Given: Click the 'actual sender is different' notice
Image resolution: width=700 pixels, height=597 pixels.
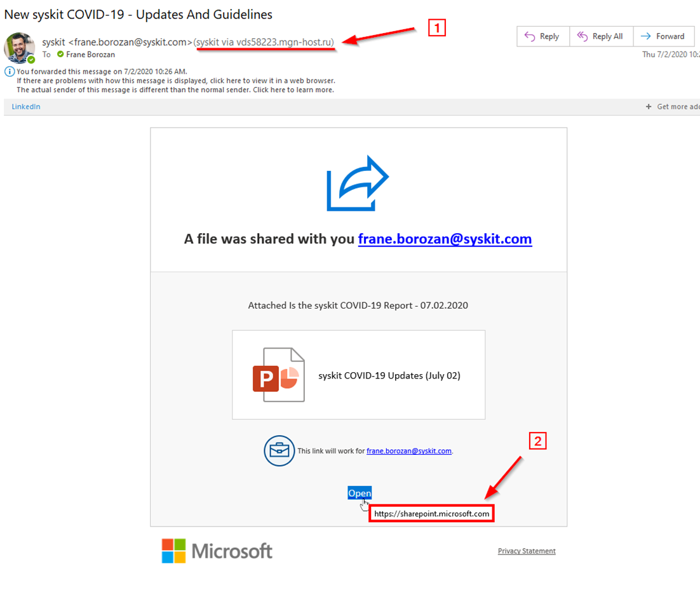Looking at the screenshot, I should (175, 90).
